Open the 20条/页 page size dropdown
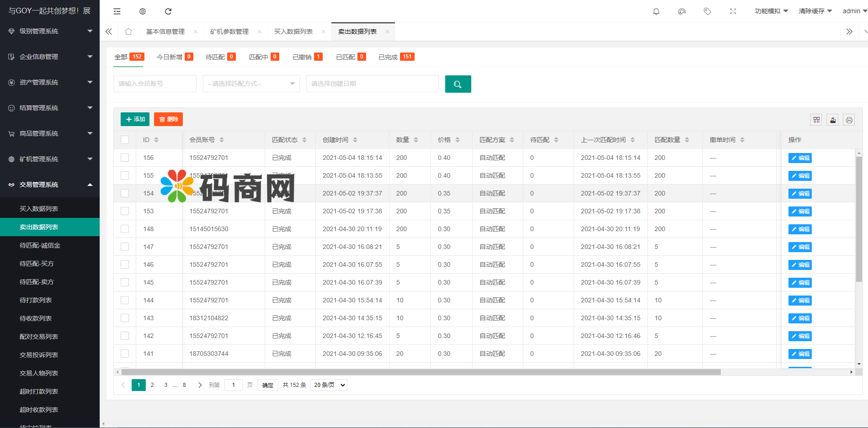This screenshot has height=428, width=868. (328, 385)
